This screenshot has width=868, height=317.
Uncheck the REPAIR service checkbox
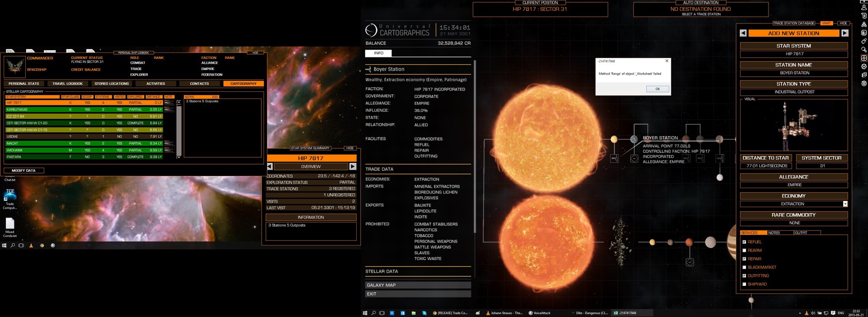point(744,259)
